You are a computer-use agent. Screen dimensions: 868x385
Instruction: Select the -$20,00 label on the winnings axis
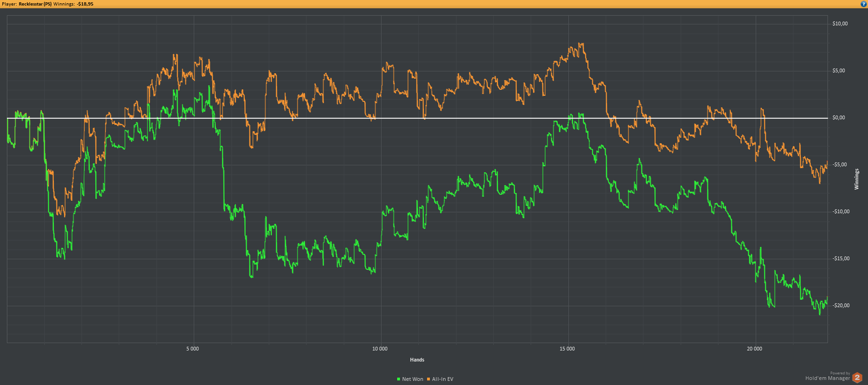pyautogui.click(x=841, y=305)
